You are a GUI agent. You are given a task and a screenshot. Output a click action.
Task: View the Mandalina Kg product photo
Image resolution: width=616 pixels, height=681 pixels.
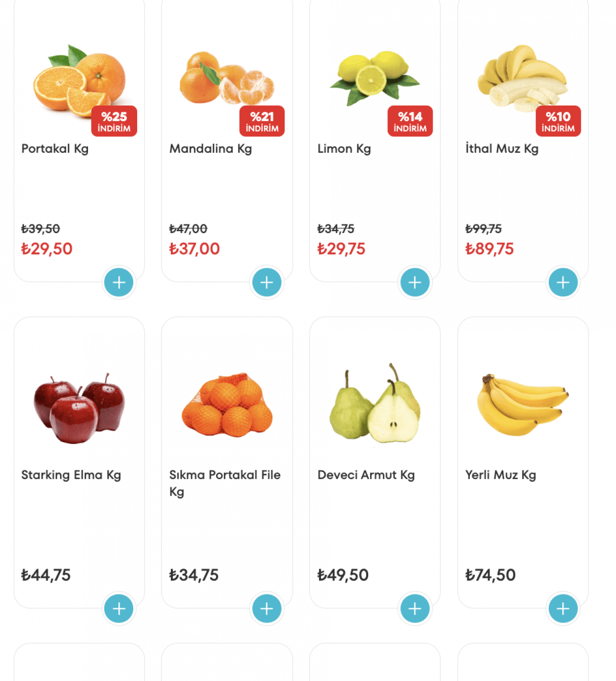[226, 79]
